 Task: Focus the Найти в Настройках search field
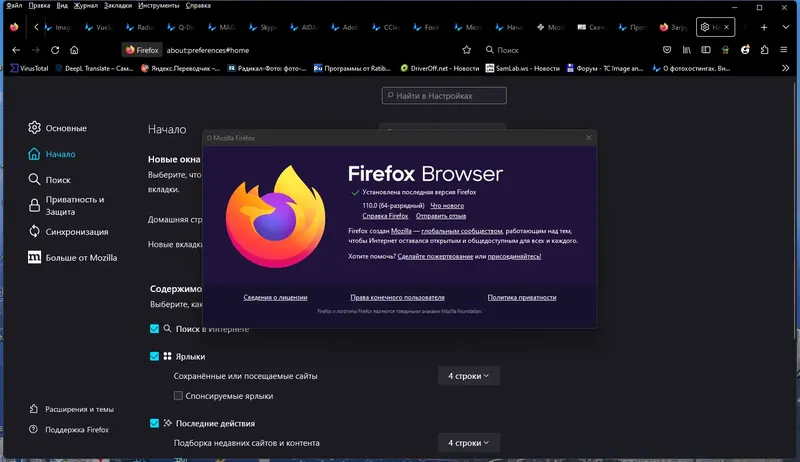coord(444,95)
